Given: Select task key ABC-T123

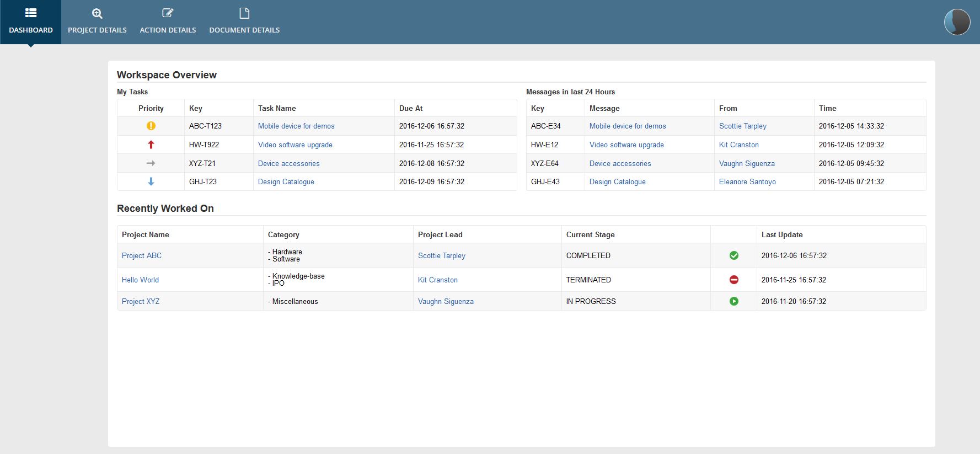Looking at the screenshot, I should pyautogui.click(x=205, y=126).
